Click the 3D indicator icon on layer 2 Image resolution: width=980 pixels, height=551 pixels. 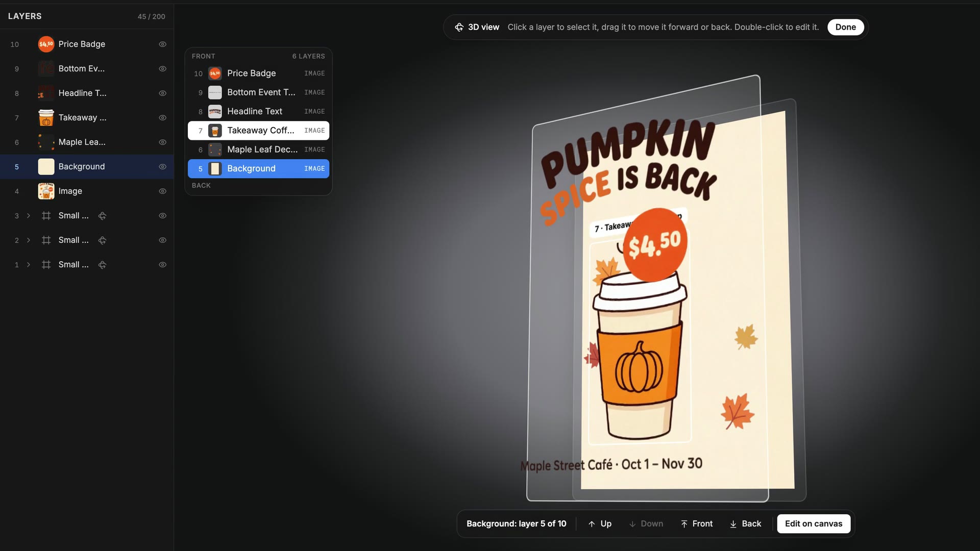(102, 240)
